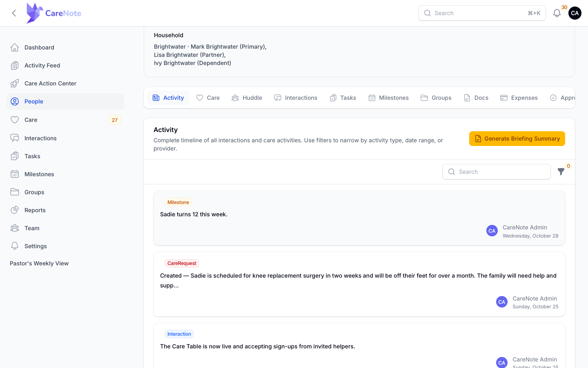Open the Interactions tab
The width and height of the screenshot is (588, 368).
point(296,98)
